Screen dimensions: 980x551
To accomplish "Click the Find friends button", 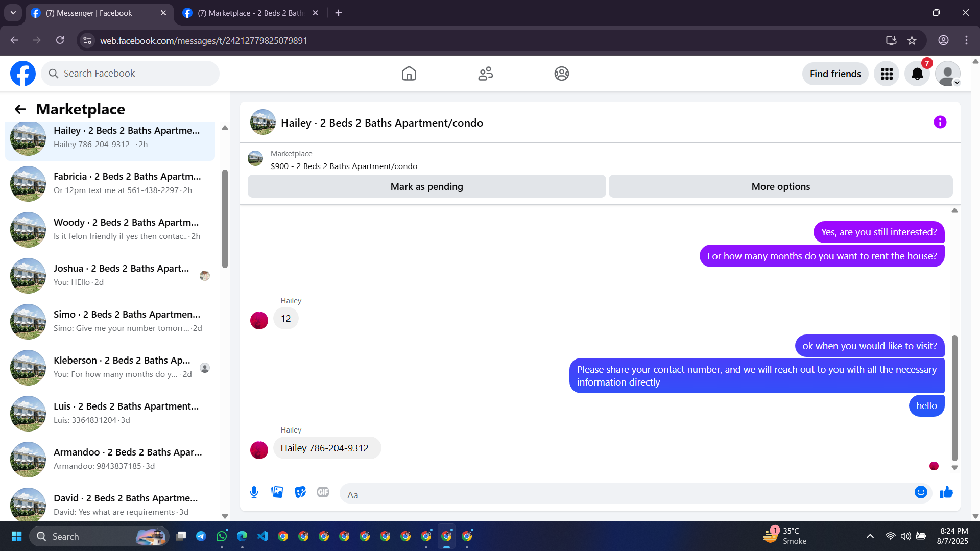I will 835,74.
